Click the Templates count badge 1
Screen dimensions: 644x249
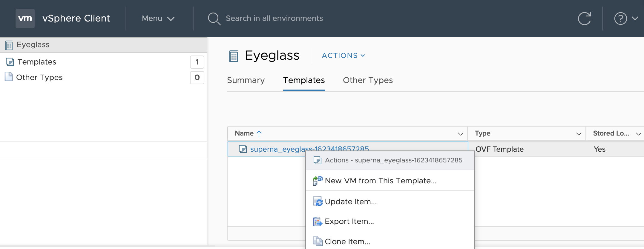point(197,62)
